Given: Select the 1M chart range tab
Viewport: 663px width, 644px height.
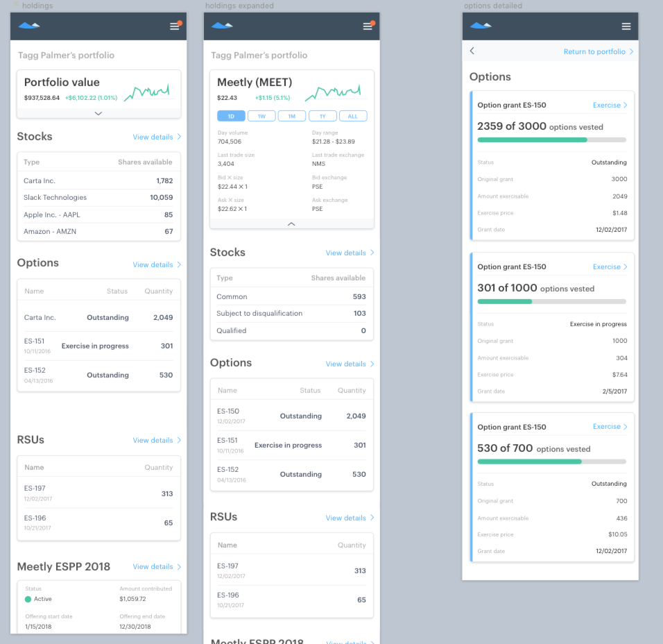Looking at the screenshot, I should (292, 116).
